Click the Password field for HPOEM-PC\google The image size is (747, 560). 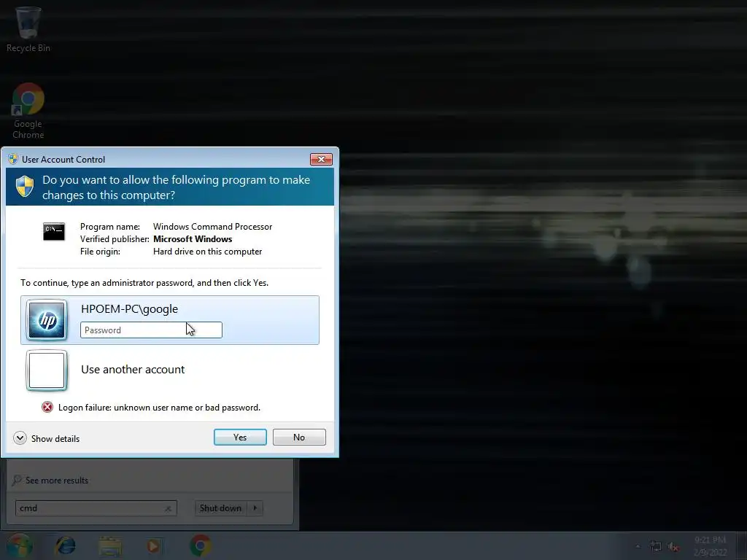point(151,330)
